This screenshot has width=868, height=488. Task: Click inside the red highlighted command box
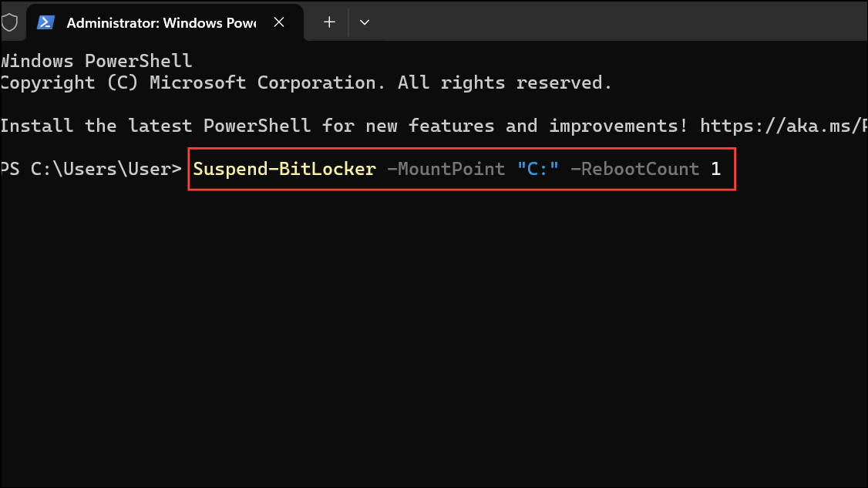tap(463, 169)
